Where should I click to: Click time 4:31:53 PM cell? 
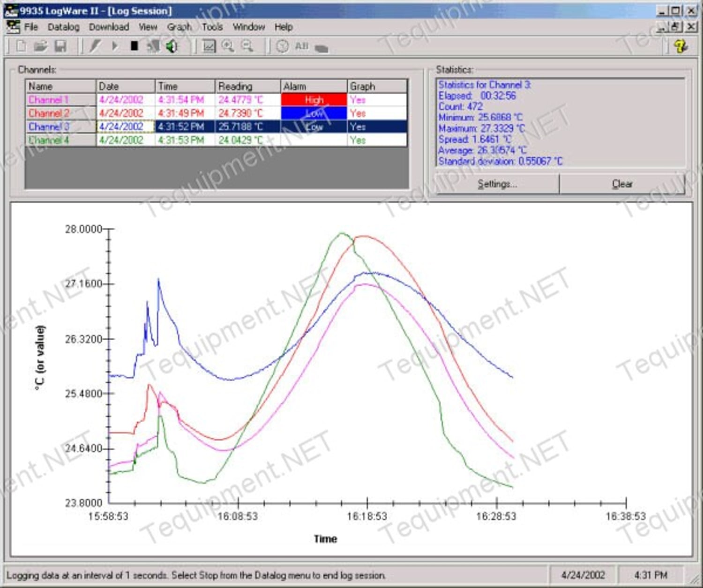click(x=185, y=140)
